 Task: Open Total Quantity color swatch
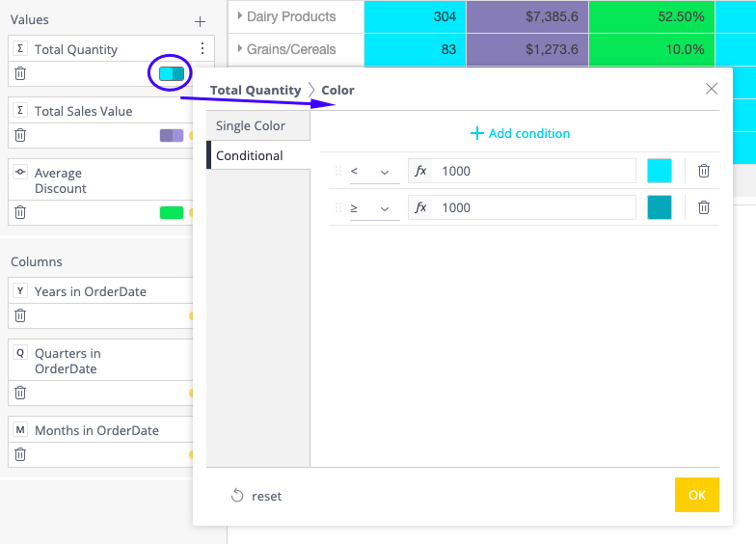pyautogui.click(x=172, y=73)
